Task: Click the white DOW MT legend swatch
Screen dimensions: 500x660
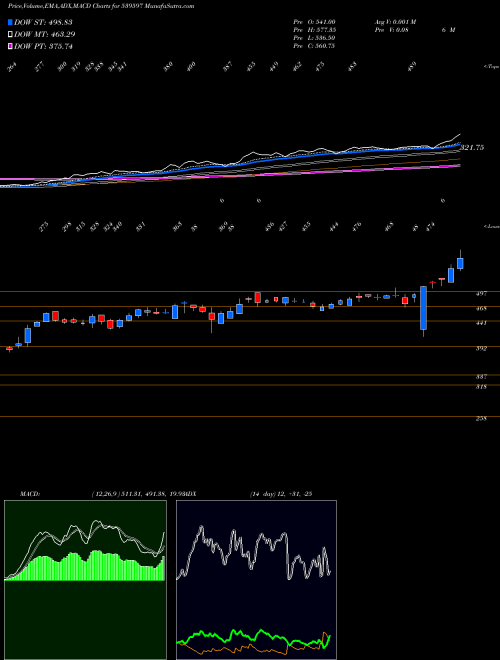Action: point(10,34)
